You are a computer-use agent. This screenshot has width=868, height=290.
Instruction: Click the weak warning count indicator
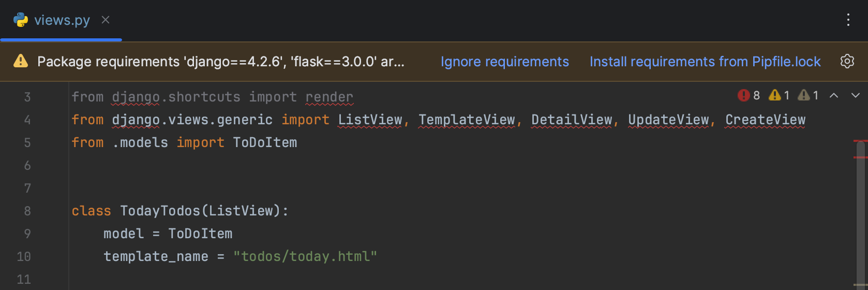(808, 95)
